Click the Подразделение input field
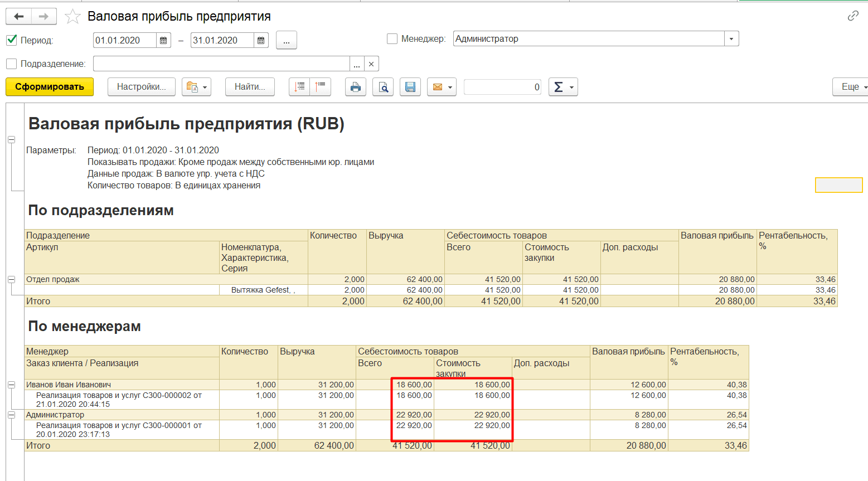 pyautogui.click(x=221, y=64)
